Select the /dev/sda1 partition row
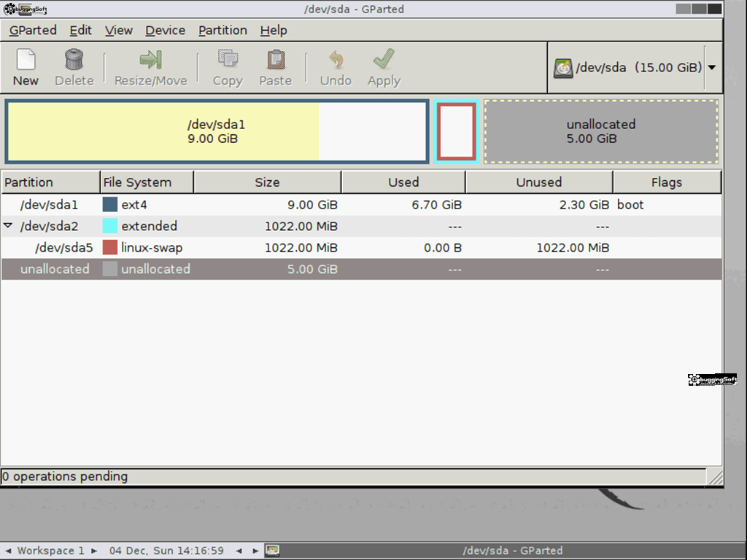 (362, 205)
